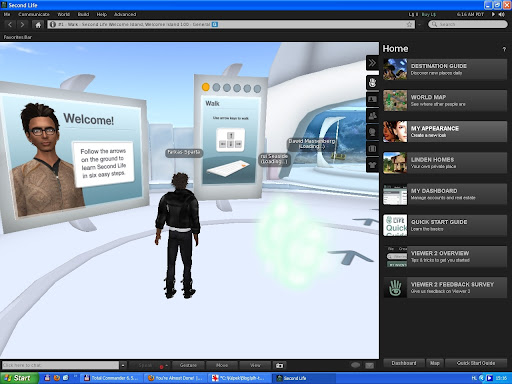Go back with the navigation back arrow
Screen dimensions: 512x384
click(x=10, y=24)
